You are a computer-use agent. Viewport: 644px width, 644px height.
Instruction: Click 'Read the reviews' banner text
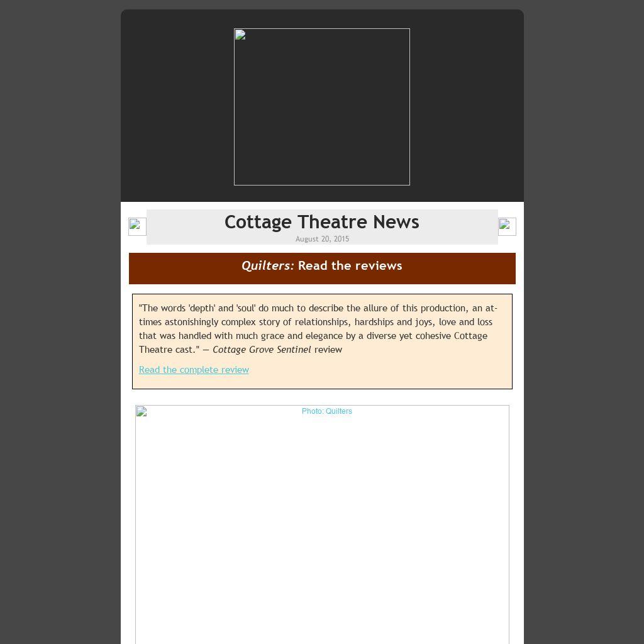pos(350,266)
